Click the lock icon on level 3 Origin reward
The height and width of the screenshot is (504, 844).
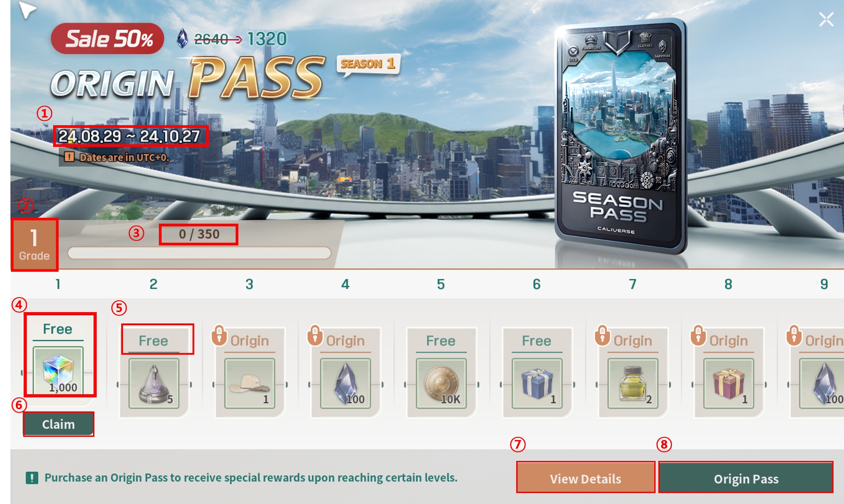[219, 335]
